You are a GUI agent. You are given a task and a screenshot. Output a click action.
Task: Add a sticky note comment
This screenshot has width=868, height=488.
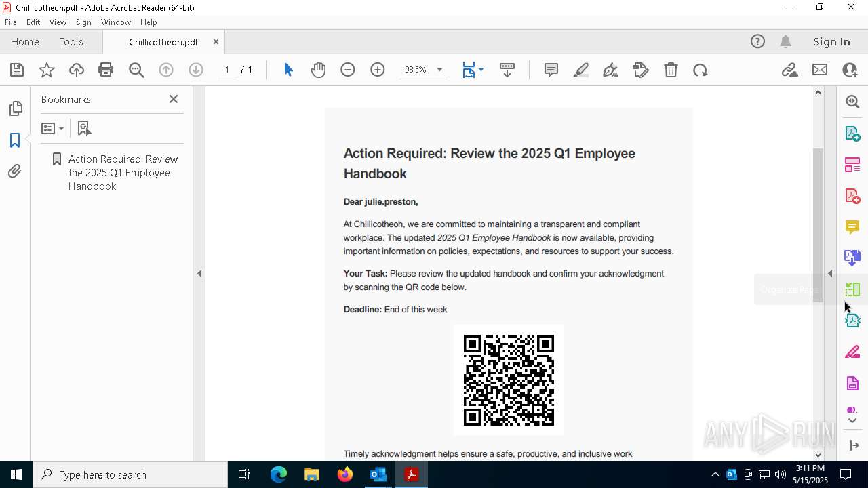pos(551,70)
